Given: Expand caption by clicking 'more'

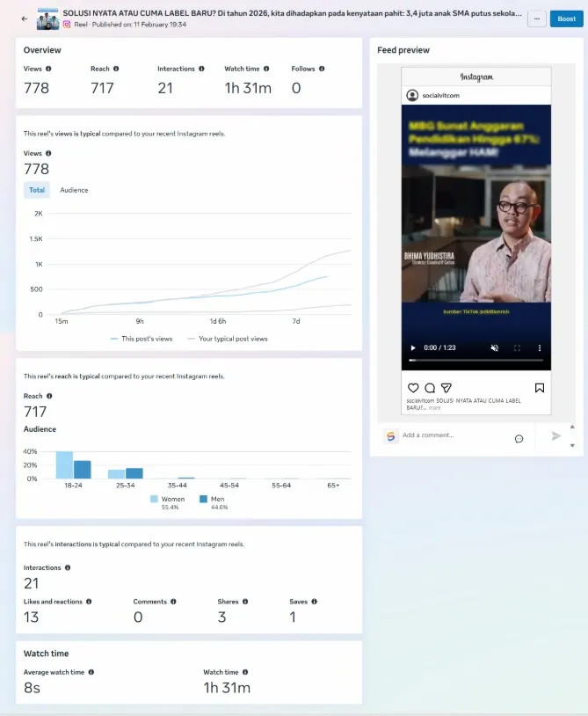Looking at the screenshot, I should (435, 408).
